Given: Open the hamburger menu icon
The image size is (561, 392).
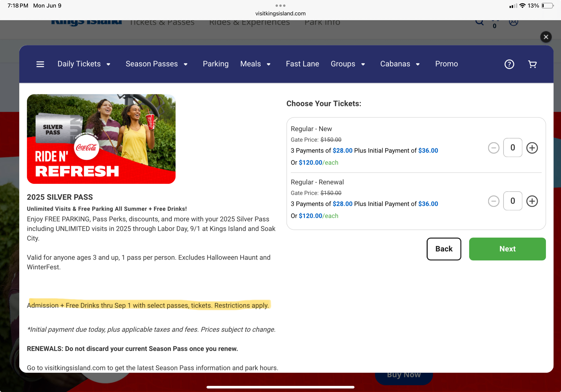Looking at the screenshot, I should point(40,64).
